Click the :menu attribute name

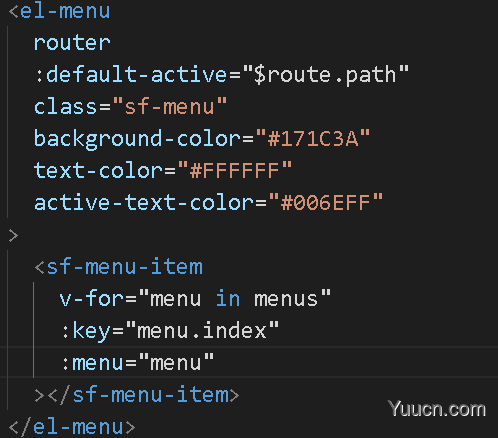click(x=92, y=363)
